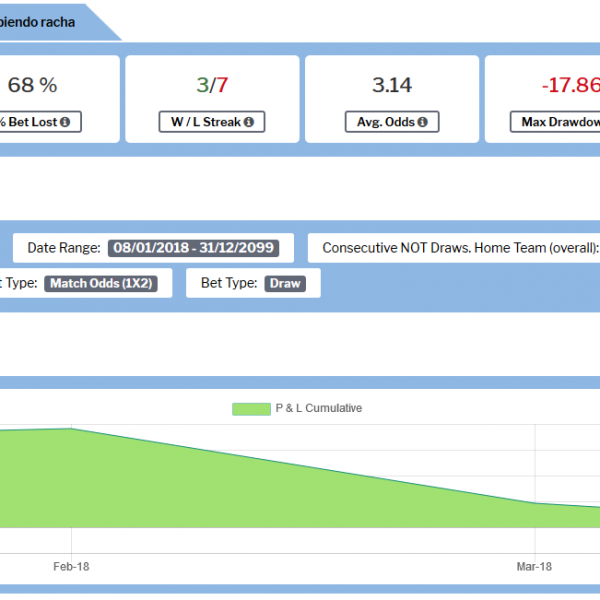Click the Draw bet type badge
600x600 pixels.
coord(285,283)
